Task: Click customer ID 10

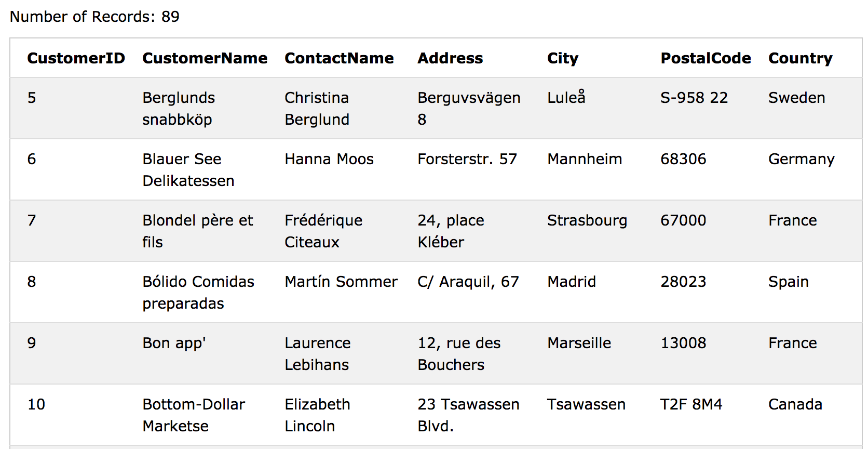Action: (x=36, y=404)
